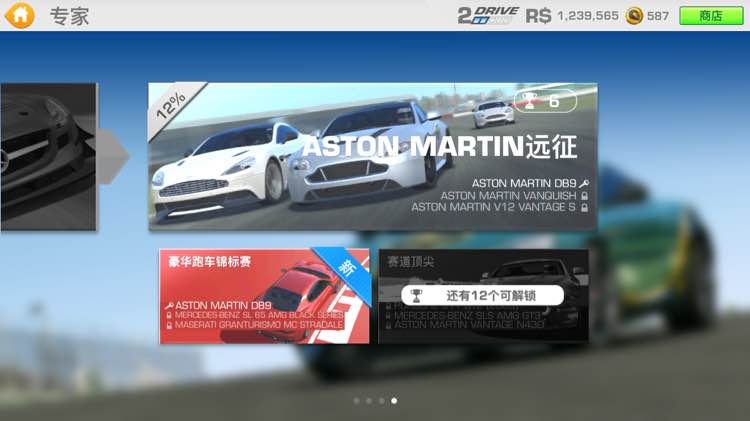The image size is (750, 421).
Task: Tap the key icon beside DB9
Action: pyautogui.click(x=584, y=183)
